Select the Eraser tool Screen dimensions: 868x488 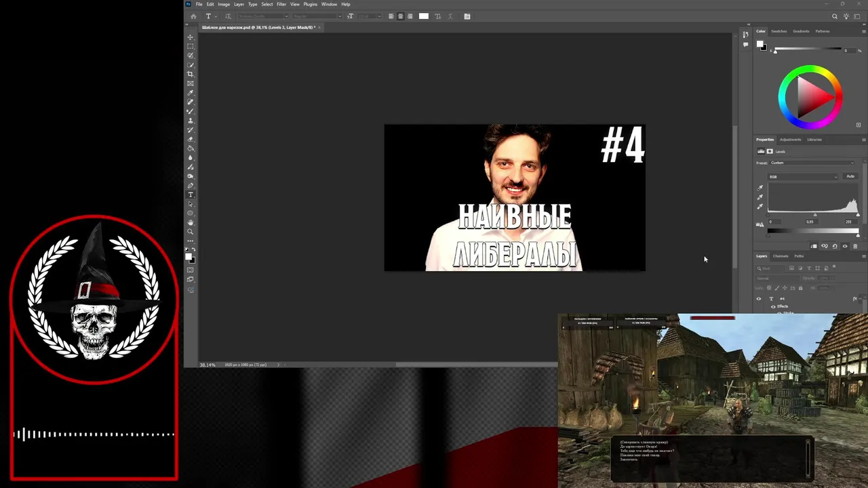(191, 139)
